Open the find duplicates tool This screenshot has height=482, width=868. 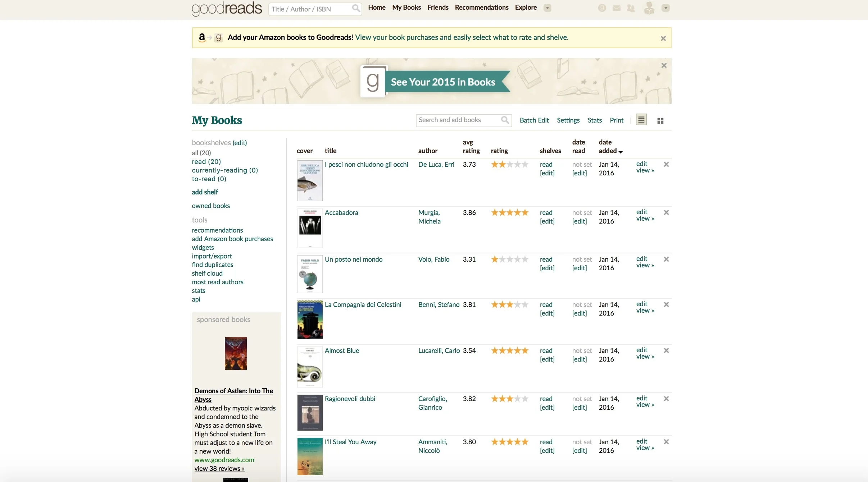(x=213, y=265)
